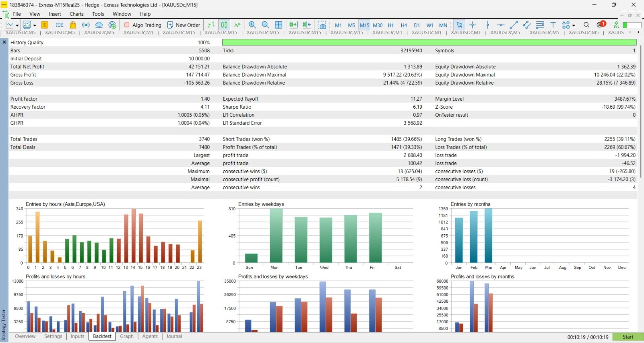Image resolution: width=644 pixels, height=343 pixels.
Task: Switch to the Graph tab
Action: pos(126,337)
